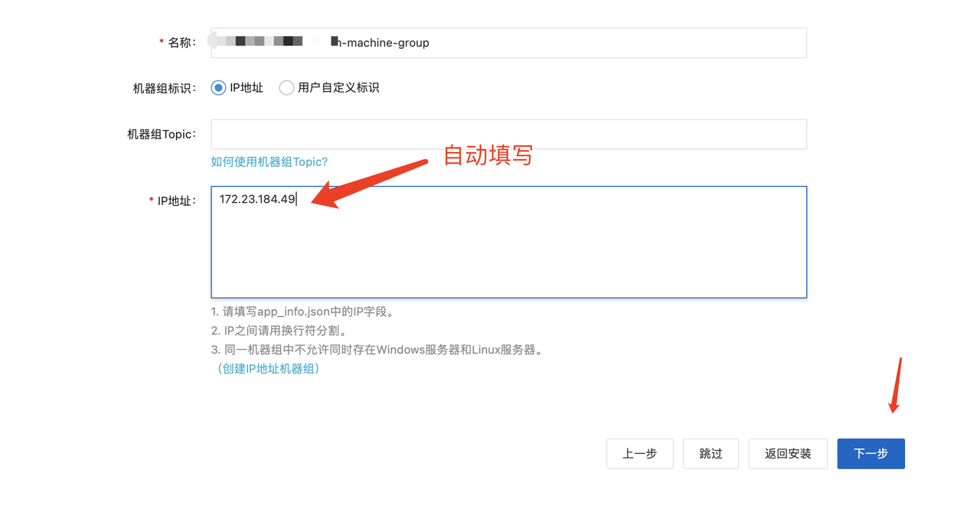This screenshot has height=531, width=980.
Task: Click the 机器组Topic label on the left
Action: pyautogui.click(x=162, y=135)
